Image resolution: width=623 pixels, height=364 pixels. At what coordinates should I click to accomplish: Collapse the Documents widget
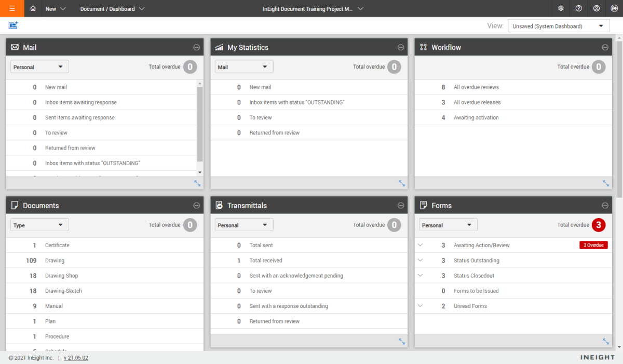coord(197,206)
